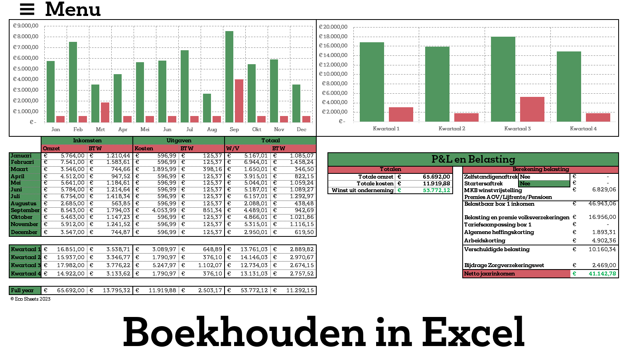Select the Winst uit onderneming amount
The height and width of the screenshot is (364, 623).
tap(424, 191)
